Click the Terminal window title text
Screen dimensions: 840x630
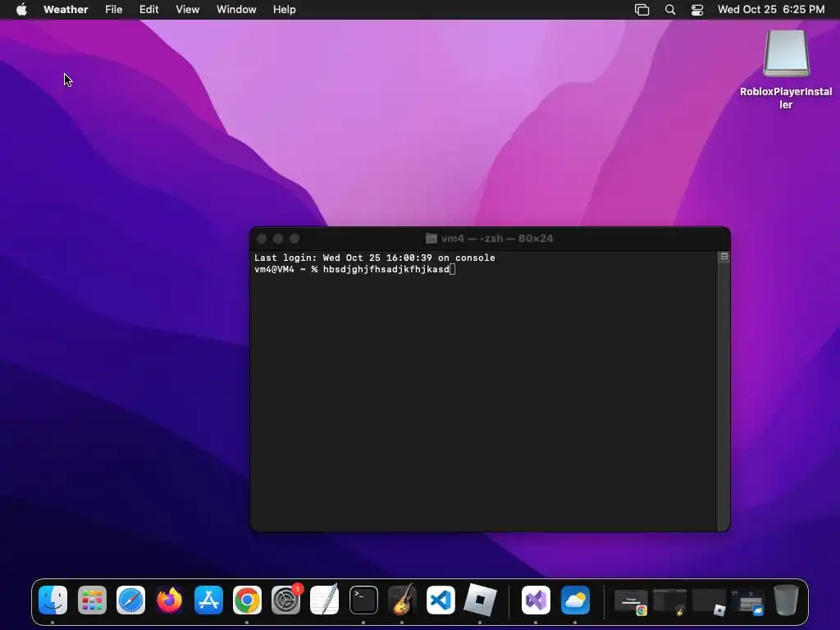(x=497, y=239)
